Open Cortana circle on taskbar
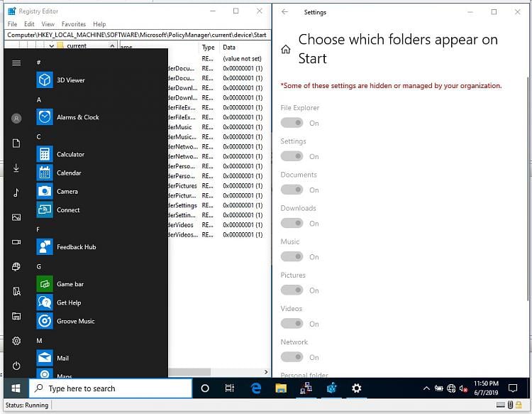This screenshot has height=414, width=532. pyautogui.click(x=205, y=388)
